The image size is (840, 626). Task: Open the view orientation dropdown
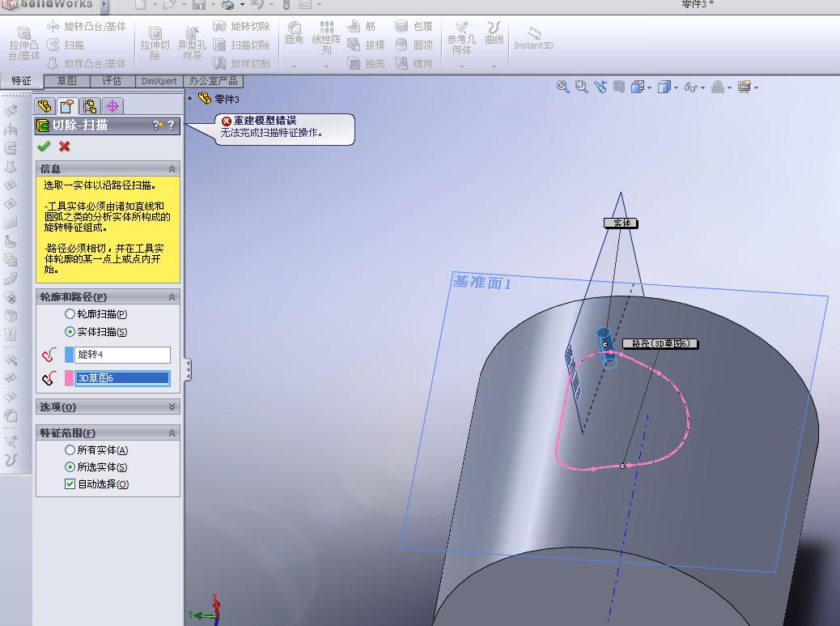(x=649, y=87)
